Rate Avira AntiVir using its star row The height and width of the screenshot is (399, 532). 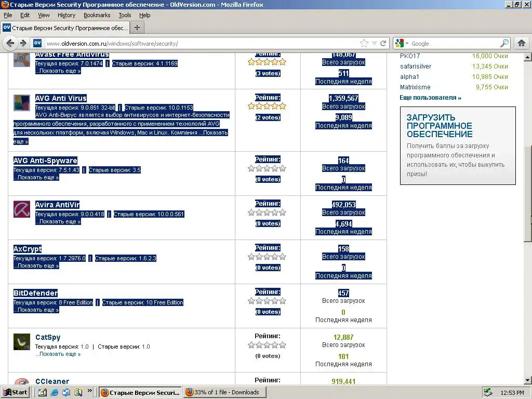click(267, 212)
